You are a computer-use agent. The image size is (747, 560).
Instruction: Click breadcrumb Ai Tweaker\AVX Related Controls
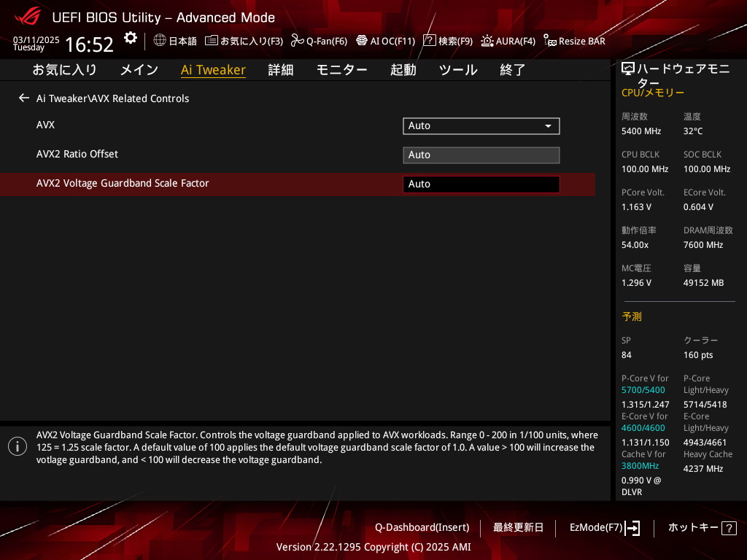tap(113, 98)
